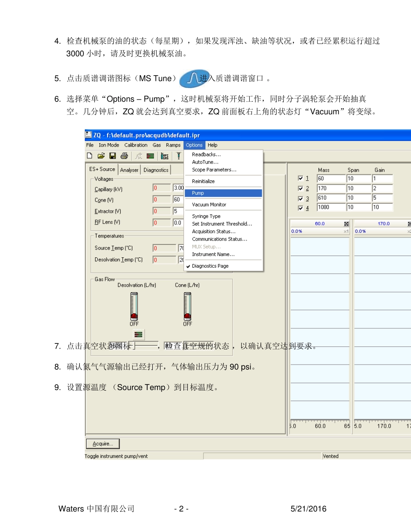Toggle the Diagnostics Page checked menu item
The height and width of the screenshot is (532, 411).
[210, 266]
